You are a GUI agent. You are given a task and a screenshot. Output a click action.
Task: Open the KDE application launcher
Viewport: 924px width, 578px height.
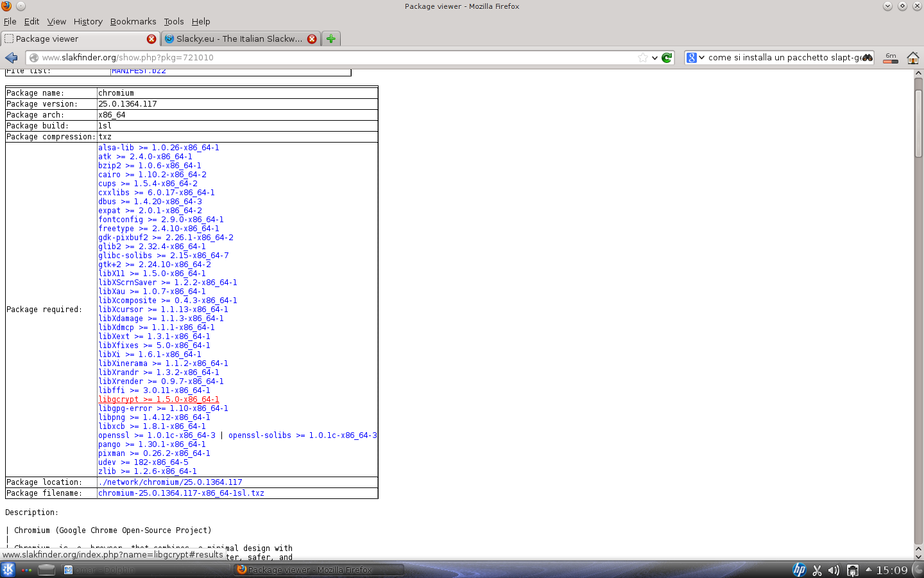tap(8, 570)
